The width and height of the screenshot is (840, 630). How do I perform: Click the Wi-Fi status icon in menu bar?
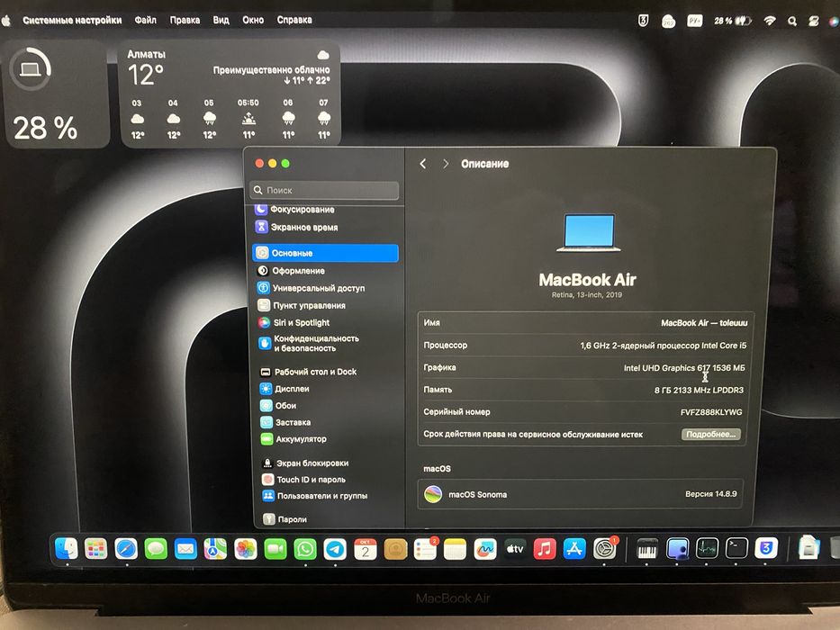(x=770, y=21)
